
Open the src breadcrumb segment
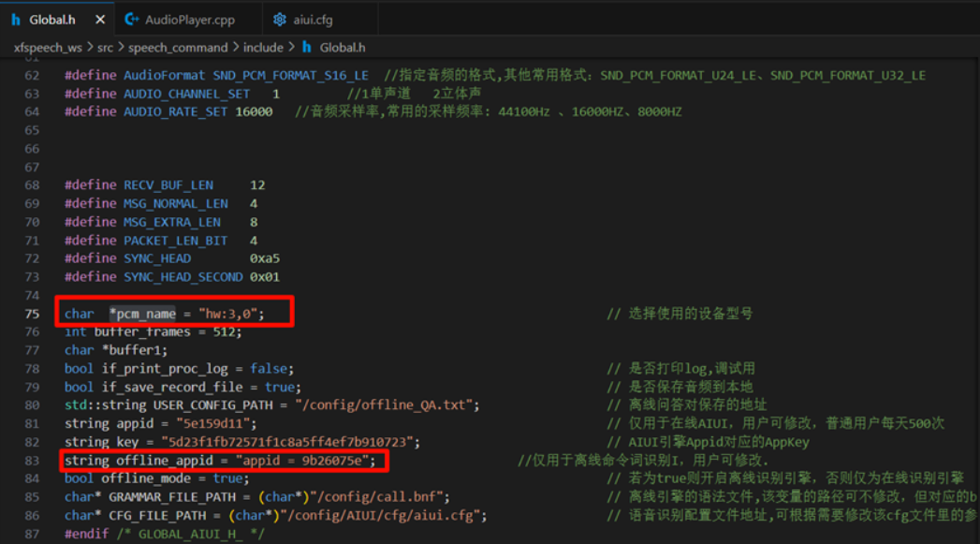[106, 47]
